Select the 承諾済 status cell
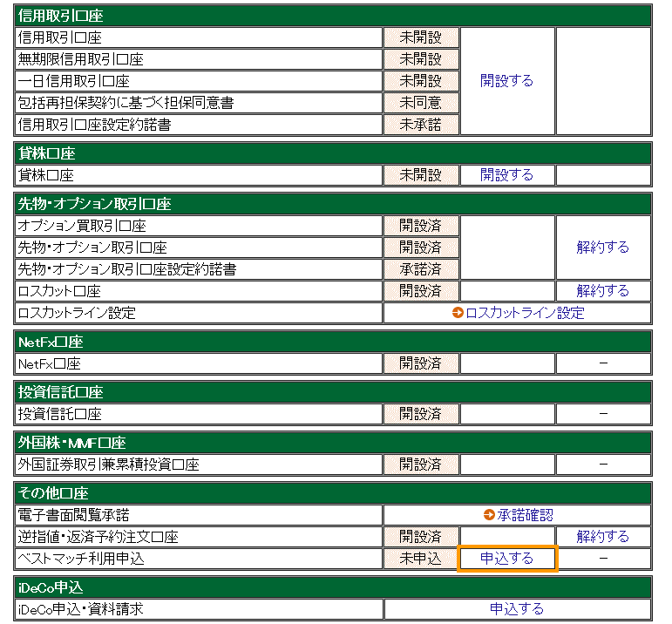This screenshot has width=672, height=624. [x=421, y=269]
